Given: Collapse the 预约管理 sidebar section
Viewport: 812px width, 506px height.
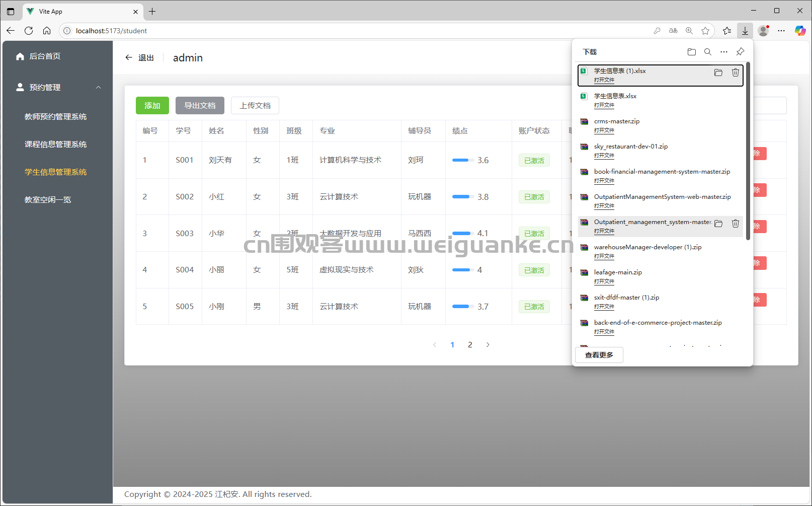Looking at the screenshot, I should pyautogui.click(x=99, y=87).
